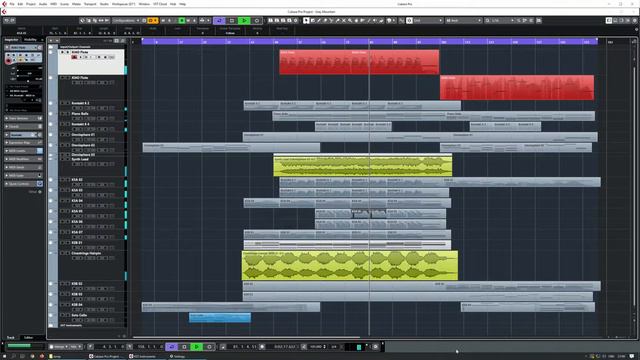The width and height of the screenshot is (640, 360).
Task: Select the Piano Bells track
Action: [92, 116]
